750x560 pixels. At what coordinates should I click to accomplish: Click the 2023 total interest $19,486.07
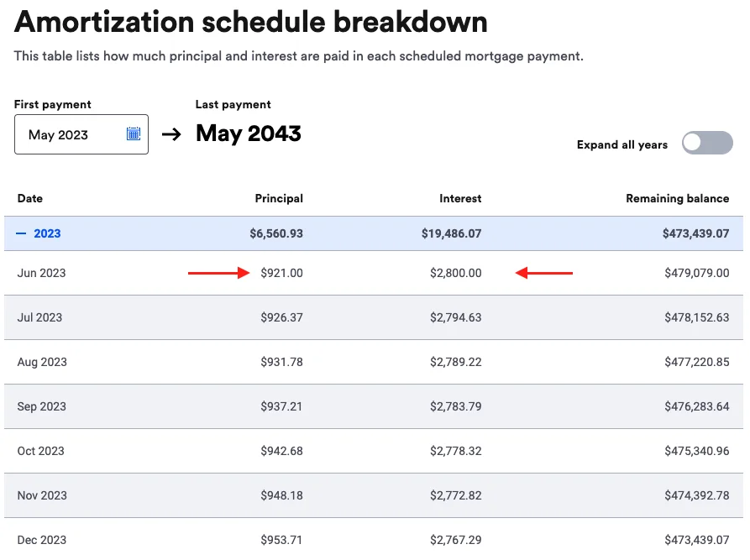click(452, 233)
